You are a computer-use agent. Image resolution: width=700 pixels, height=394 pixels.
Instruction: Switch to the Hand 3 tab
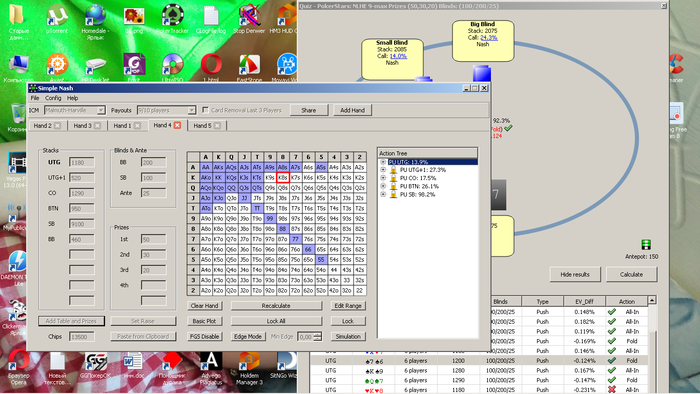click(86, 126)
